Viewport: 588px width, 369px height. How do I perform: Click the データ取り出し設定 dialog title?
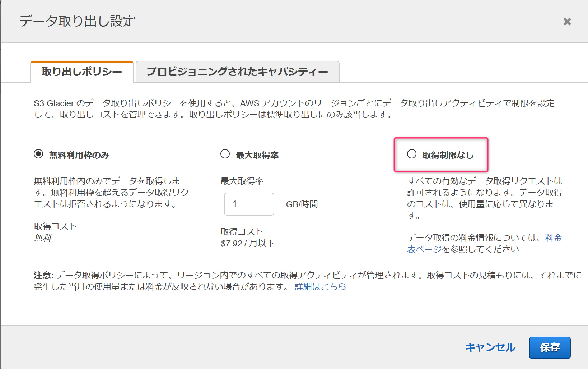click(77, 21)
